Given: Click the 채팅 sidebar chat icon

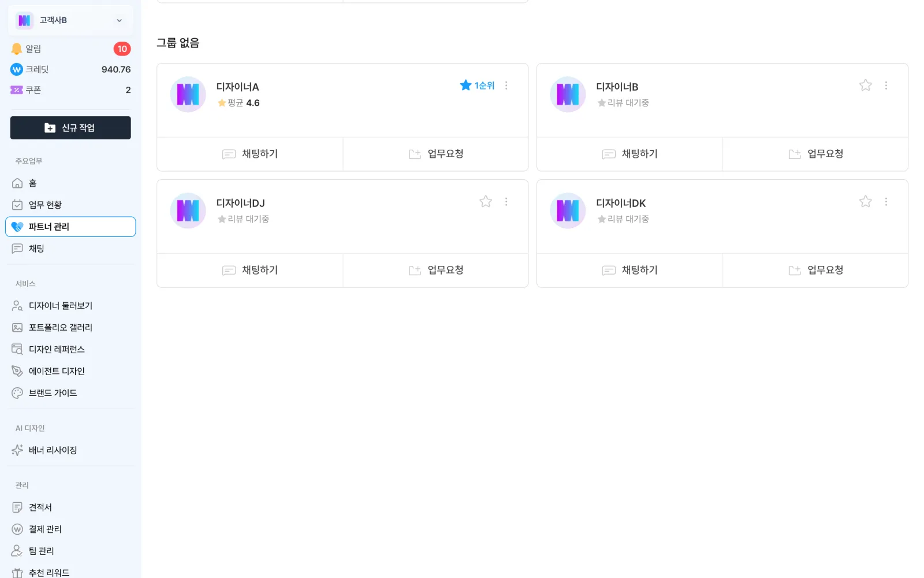Looking at the screenshot, I should 17,249.
